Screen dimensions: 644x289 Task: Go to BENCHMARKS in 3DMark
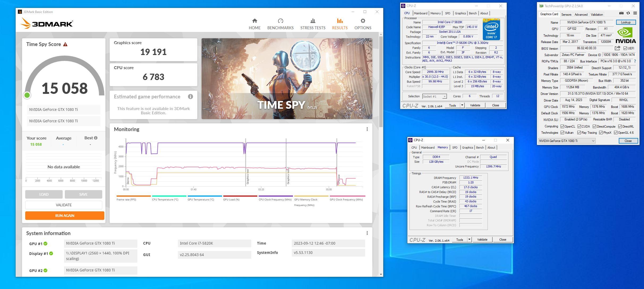[280, 24]
